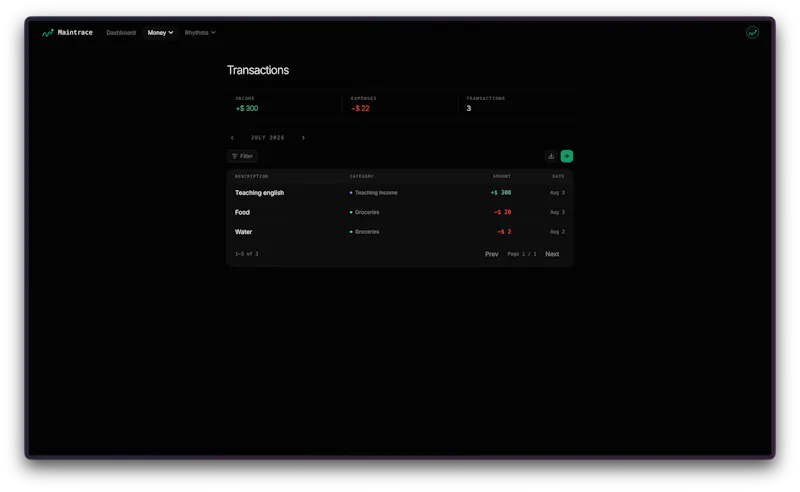This screenshot has width=800, height=492.
Task: Click the Description column header
Action: (x=251, y=177)
